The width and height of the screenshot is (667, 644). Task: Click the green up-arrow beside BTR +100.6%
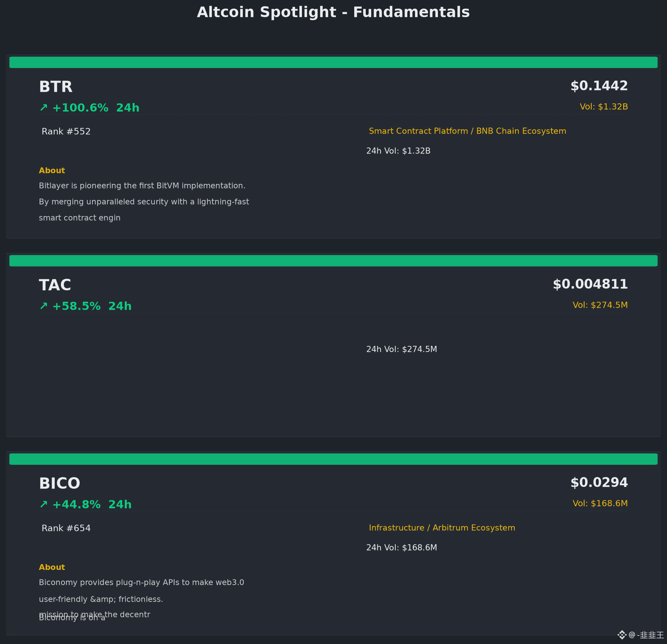pos(44,108)
